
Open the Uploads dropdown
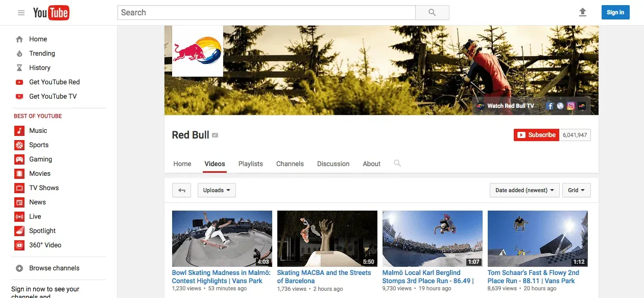point(216,190)
